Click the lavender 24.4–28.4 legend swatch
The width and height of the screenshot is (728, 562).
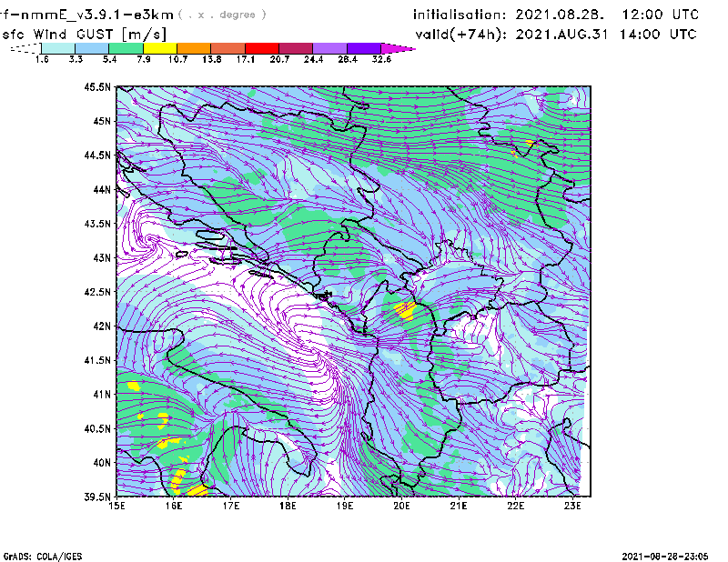(x=329, y=48)
